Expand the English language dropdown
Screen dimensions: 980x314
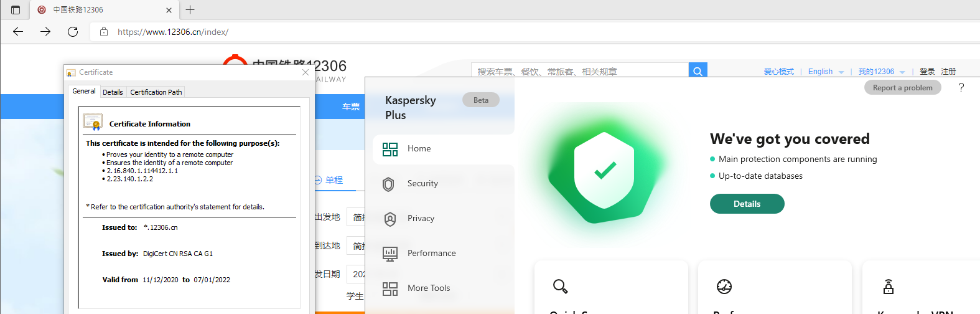(x=826, y=72)
